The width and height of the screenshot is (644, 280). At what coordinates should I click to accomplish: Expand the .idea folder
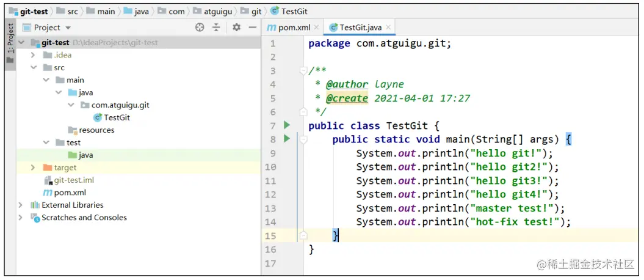tap(33, 55)
